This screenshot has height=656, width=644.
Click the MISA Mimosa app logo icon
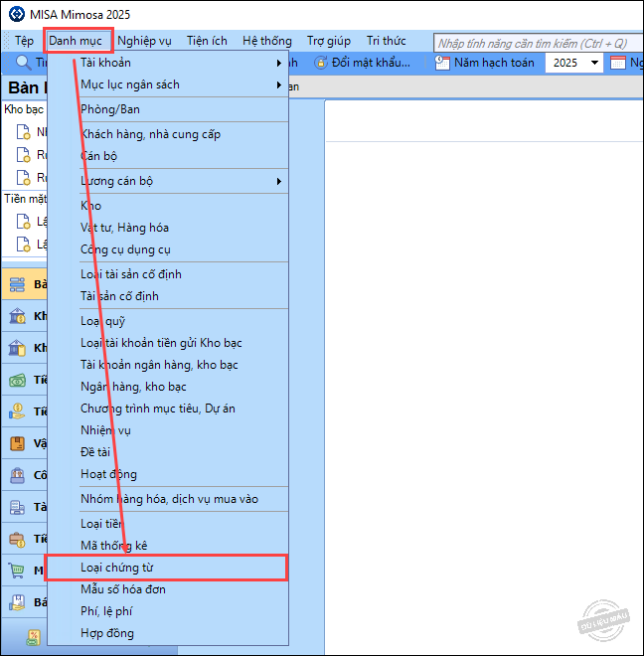[x=17, y=14]
